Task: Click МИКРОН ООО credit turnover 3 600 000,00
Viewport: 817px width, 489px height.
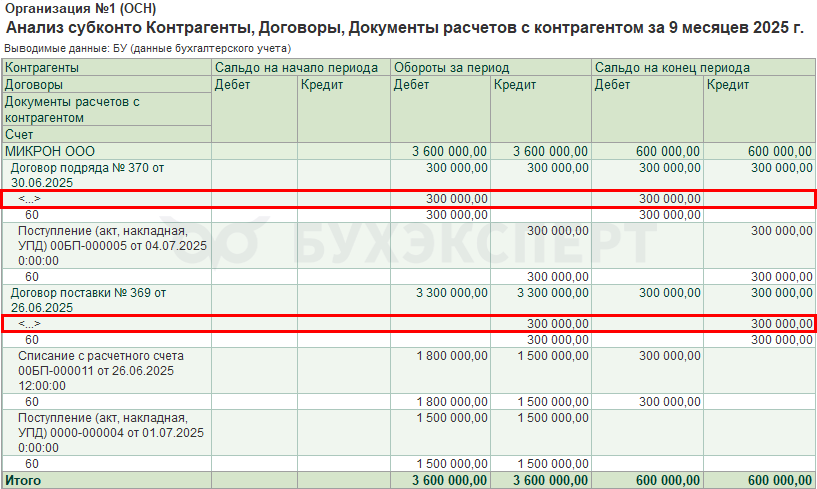Action: [550, 151]
